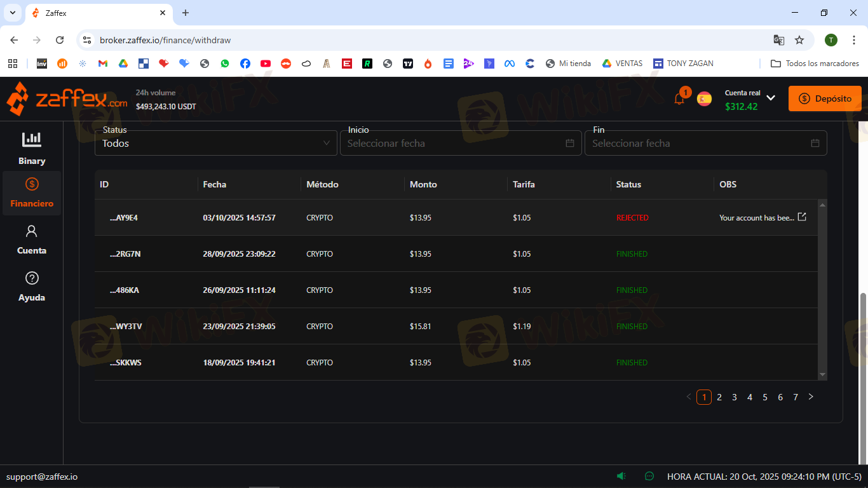Viewport: 868px width, 488px height.
Task: Toggle the sound speaker icon in footer
Action: [621, 476]
